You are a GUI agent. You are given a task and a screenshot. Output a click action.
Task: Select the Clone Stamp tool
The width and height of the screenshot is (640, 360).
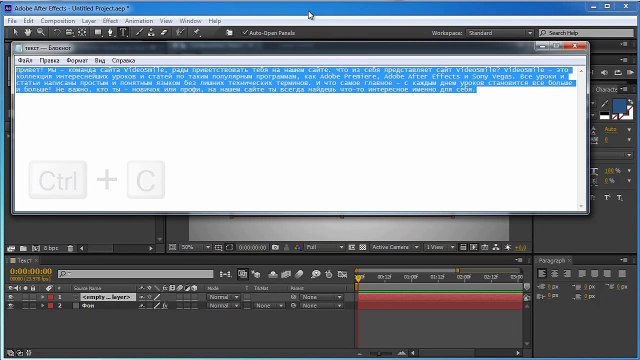[151, 32]
